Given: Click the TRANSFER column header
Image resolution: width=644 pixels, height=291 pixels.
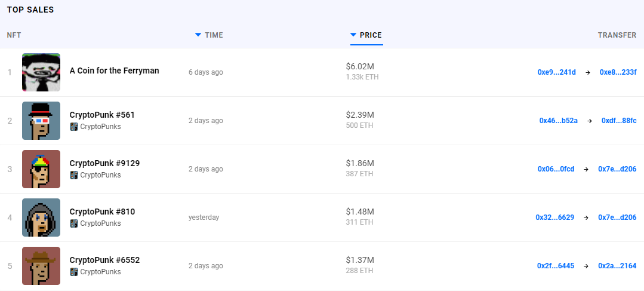Looking at the screenshot, I should coord(617,35).
